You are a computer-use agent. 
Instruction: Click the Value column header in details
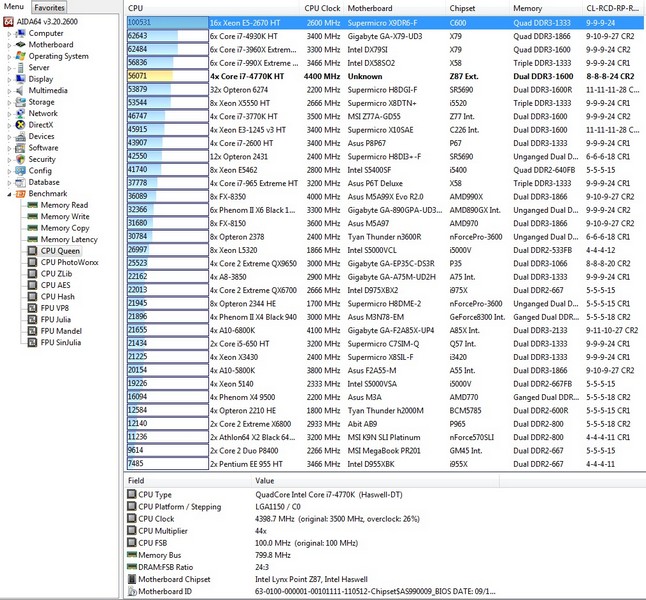(375, 480)
